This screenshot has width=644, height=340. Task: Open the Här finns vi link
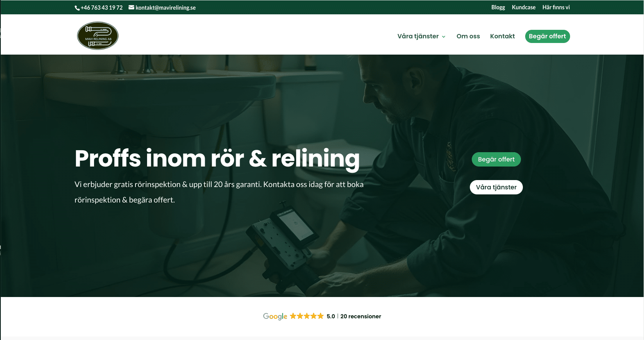pyautogui.click(x=556, y=7)
